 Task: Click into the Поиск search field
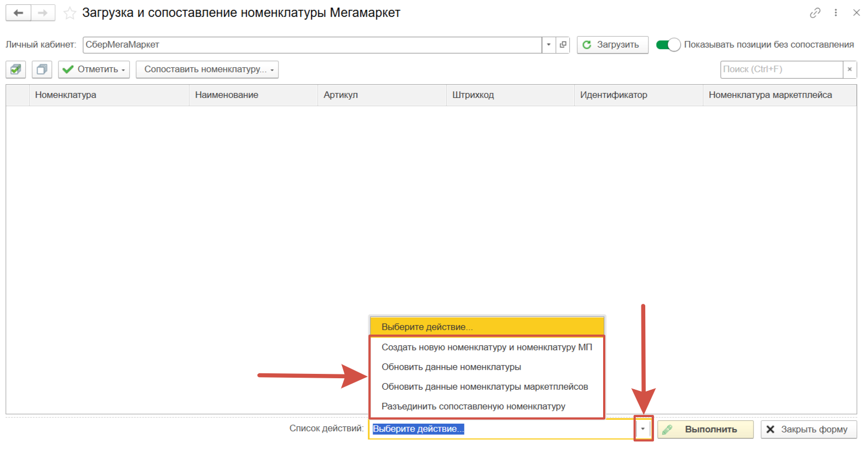[x=781, y=70]
